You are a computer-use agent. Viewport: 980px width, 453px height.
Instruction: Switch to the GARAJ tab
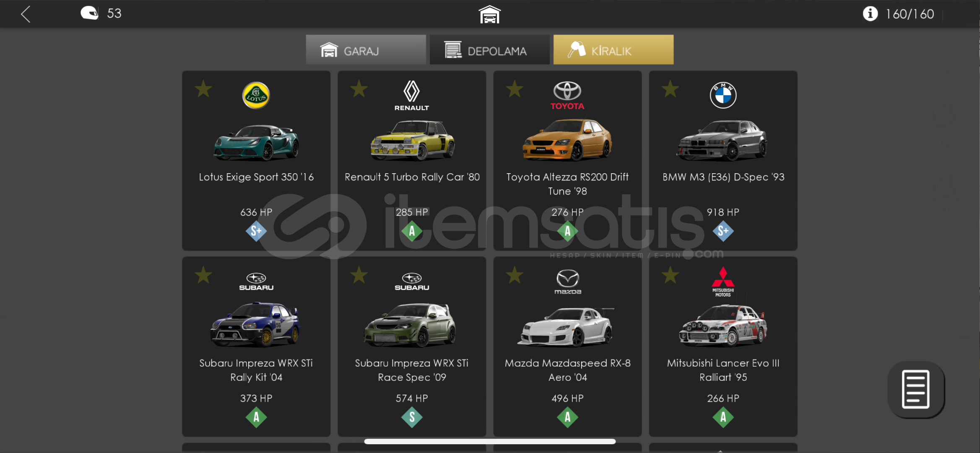click(x=366, y=50)
